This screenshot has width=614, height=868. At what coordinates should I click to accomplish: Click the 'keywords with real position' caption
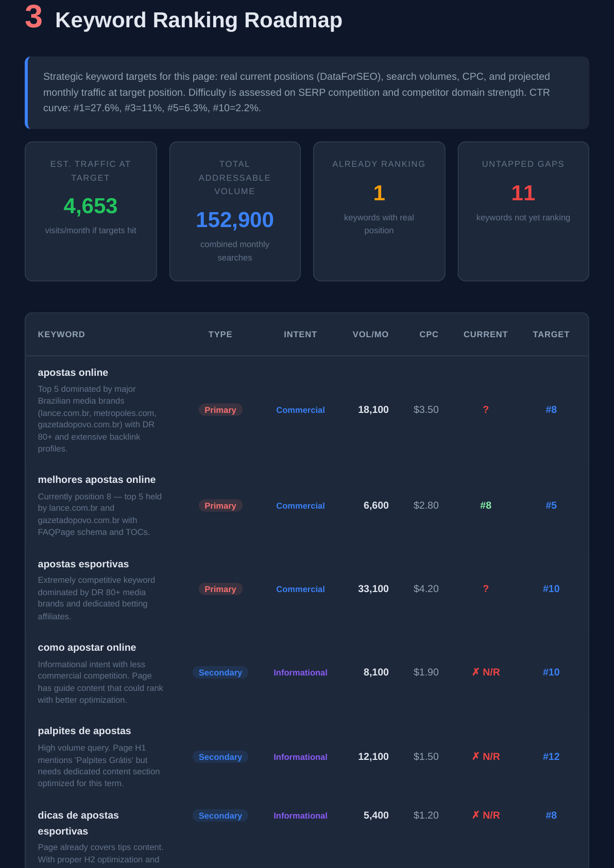pos(379,224)
